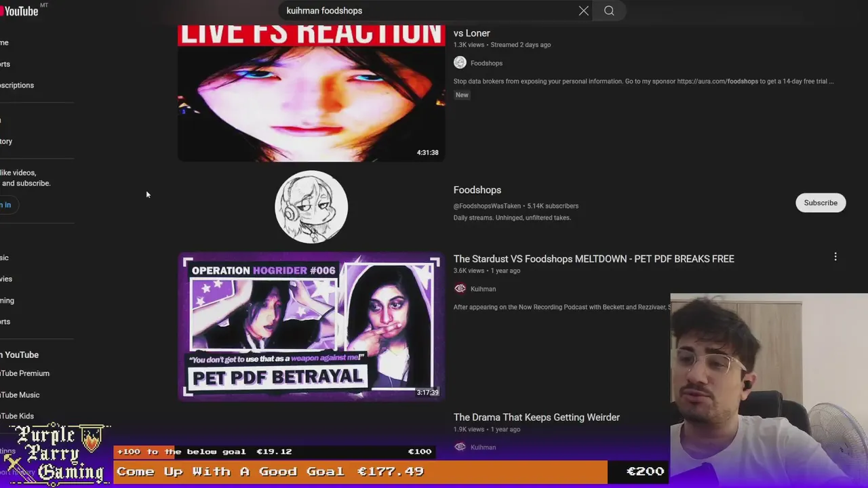Open Subscriptions in the left sidebar

click(17, 85)
